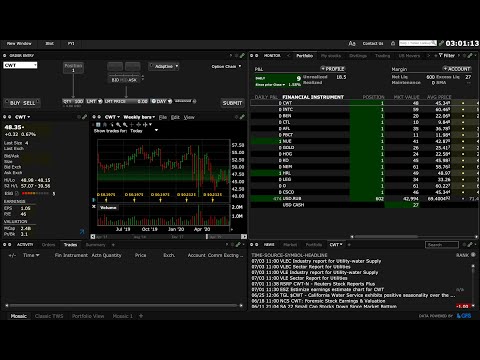
Task: Open the DAY time-in-force dropdown
Action: (x=161, y=101)
